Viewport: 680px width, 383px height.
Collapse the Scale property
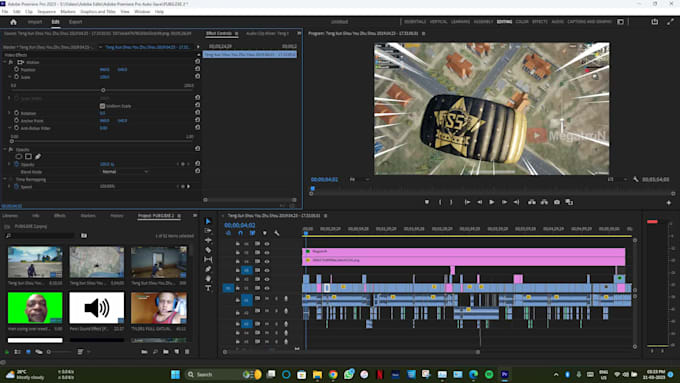point(10,77)
